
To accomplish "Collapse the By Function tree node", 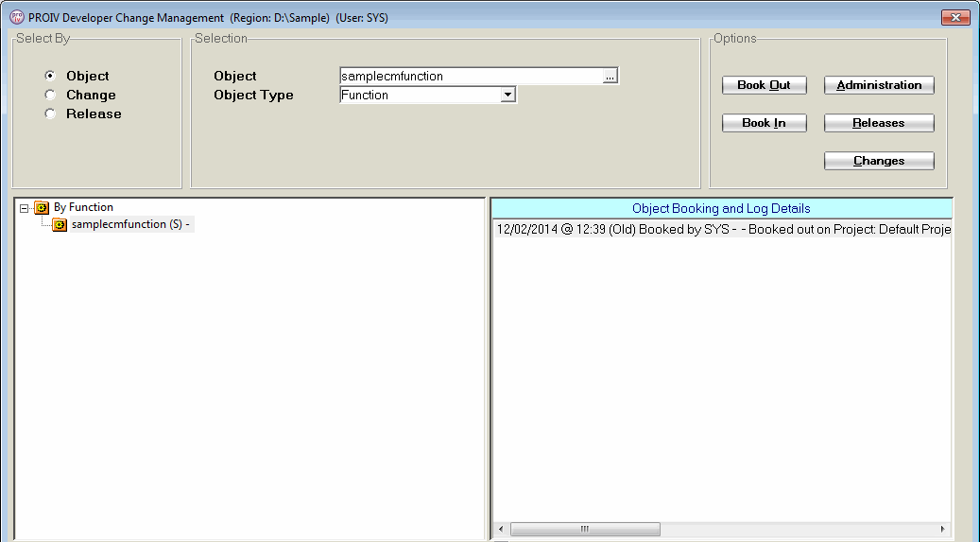I will (x=24, y=208).
